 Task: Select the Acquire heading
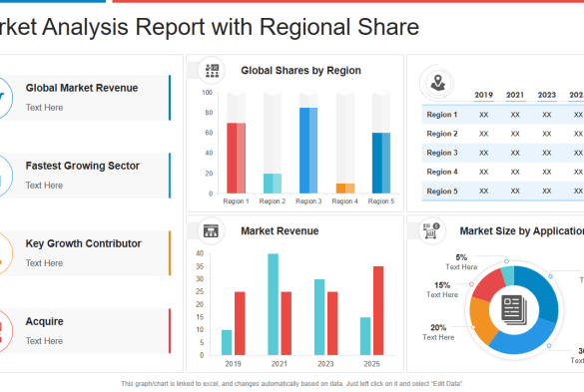(x=44, y=321)
